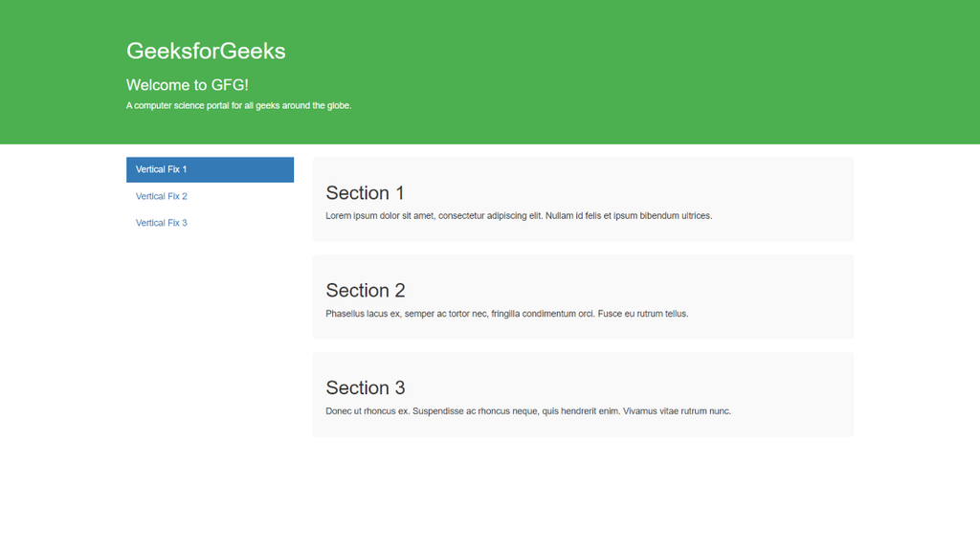Click the GeeksforGeeks site title
Image resolution: width=980 pixels, height=551 pixels.
point(206,51)
